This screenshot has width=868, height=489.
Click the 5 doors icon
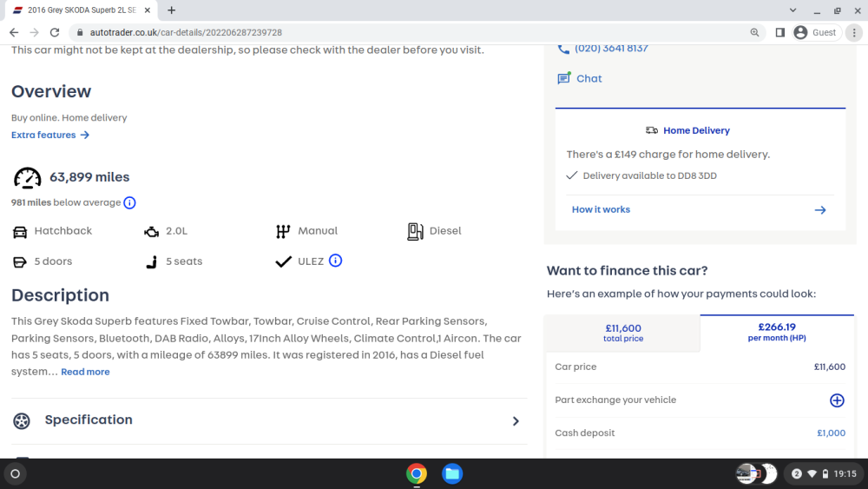(19, 262)
